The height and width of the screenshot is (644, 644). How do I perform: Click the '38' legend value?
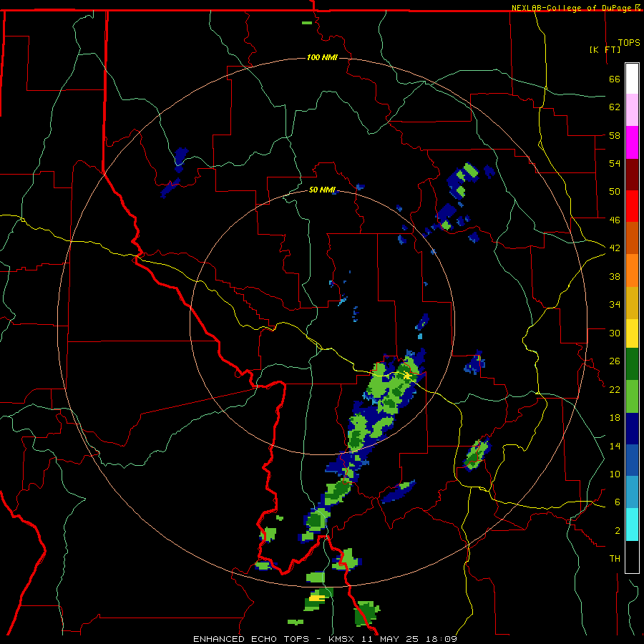615,277
